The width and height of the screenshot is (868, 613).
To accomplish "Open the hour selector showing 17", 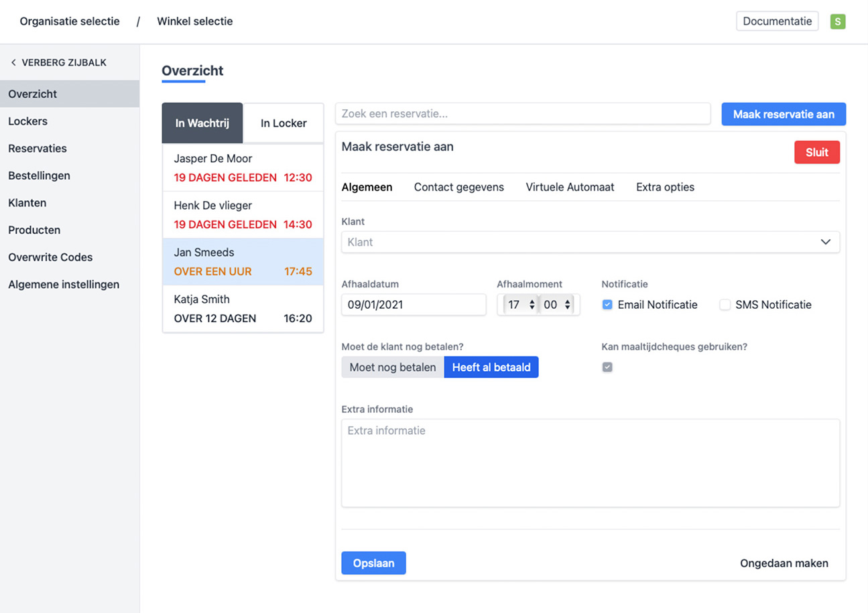I will pos(521,305).
